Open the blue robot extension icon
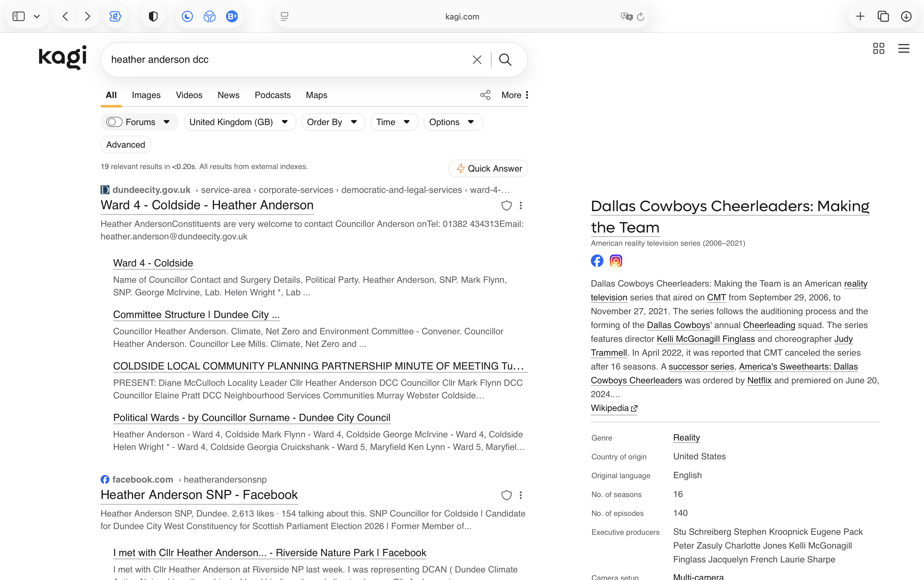924x580 pixels. 115,16
